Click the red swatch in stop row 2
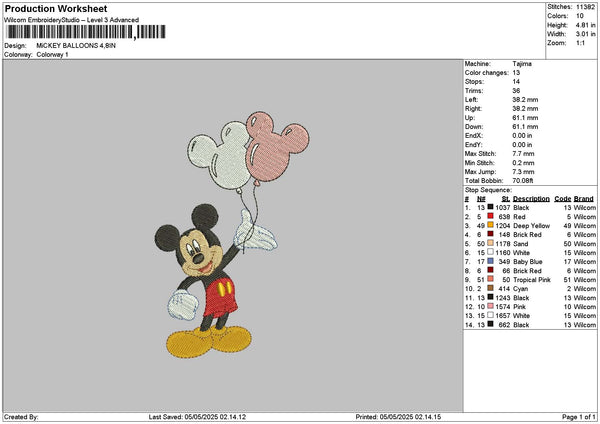 [x=490, y=216]
